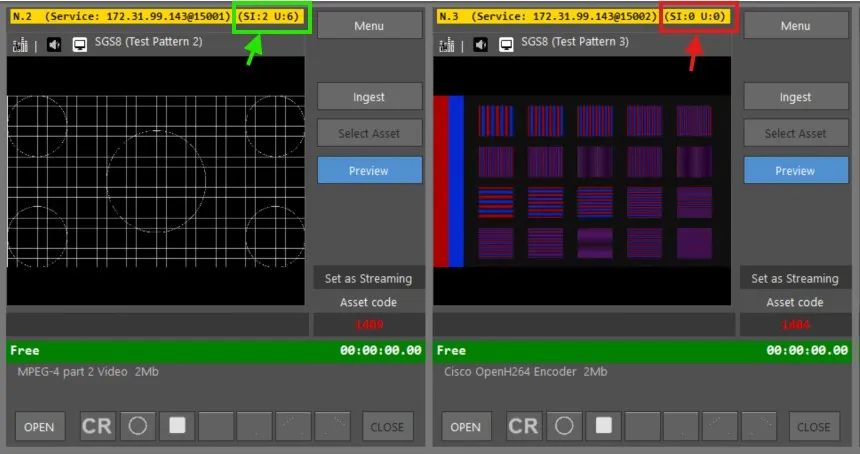Click the monitor icon beside Test Pattern 3
This screenshot has width=860, height=454.
point(506,45)
